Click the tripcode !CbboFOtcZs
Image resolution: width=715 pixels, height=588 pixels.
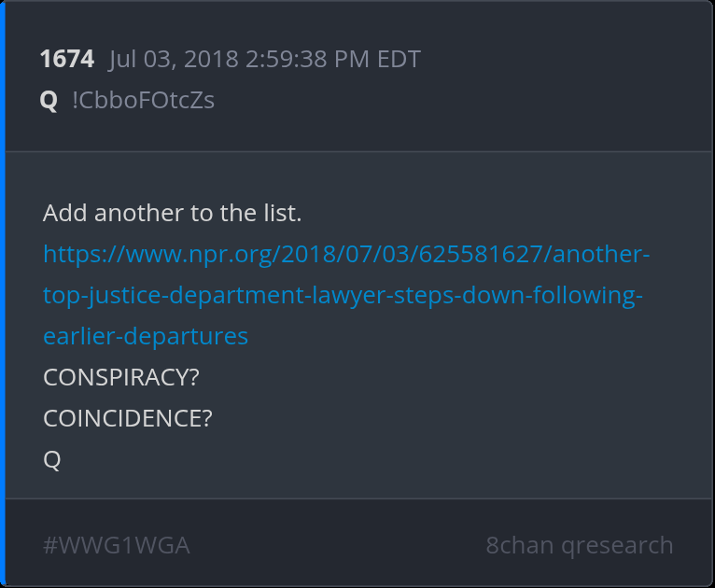tap(143, 101)
